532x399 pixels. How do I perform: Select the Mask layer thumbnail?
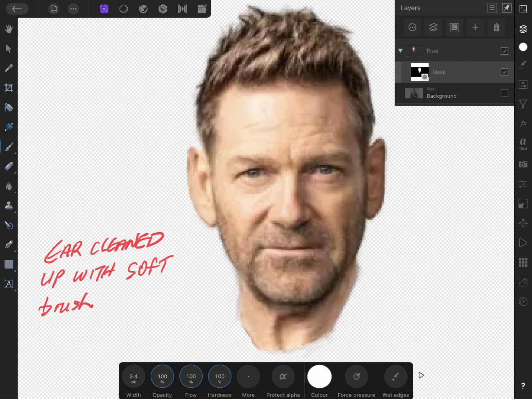coord(420,72)
